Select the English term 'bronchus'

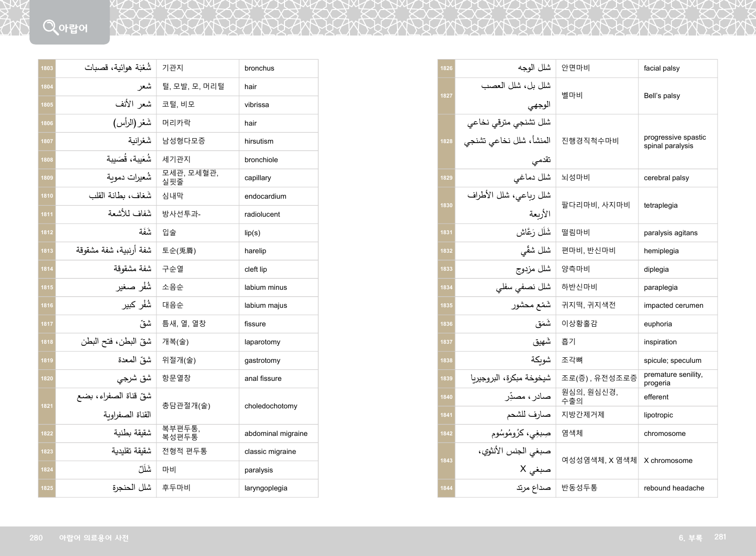pyautogui.click(x=259, y=69)
